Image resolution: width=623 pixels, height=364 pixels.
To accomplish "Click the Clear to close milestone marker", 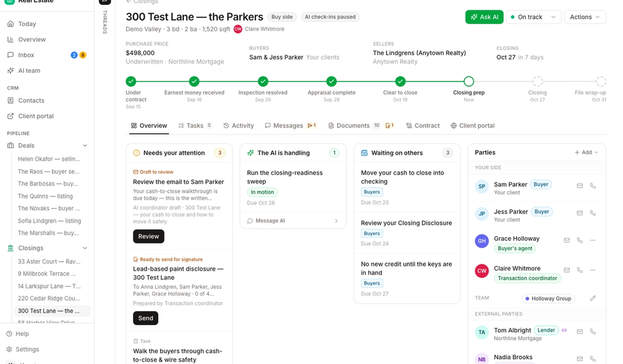I will (400, 82).
